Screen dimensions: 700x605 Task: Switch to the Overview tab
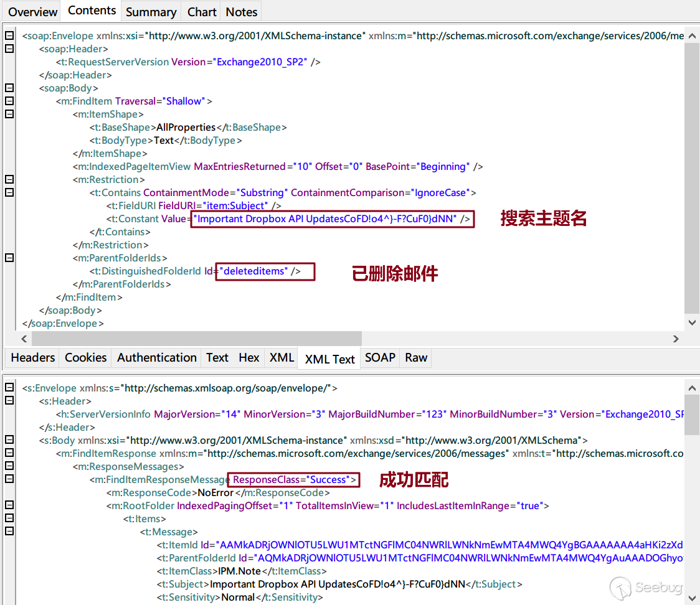[x=32, y=12]
